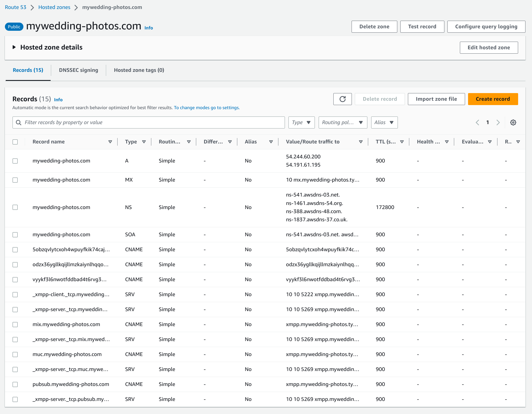Click the 54.244.60.200 value cell
The height and width of the screenshot is (414, 532).
(303, 157)
